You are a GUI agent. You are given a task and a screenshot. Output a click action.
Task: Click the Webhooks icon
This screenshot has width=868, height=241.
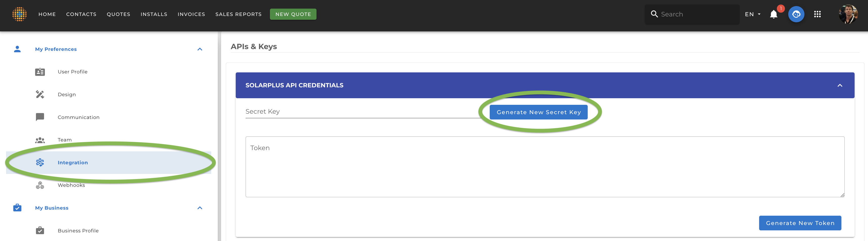[x=40, y=185]
